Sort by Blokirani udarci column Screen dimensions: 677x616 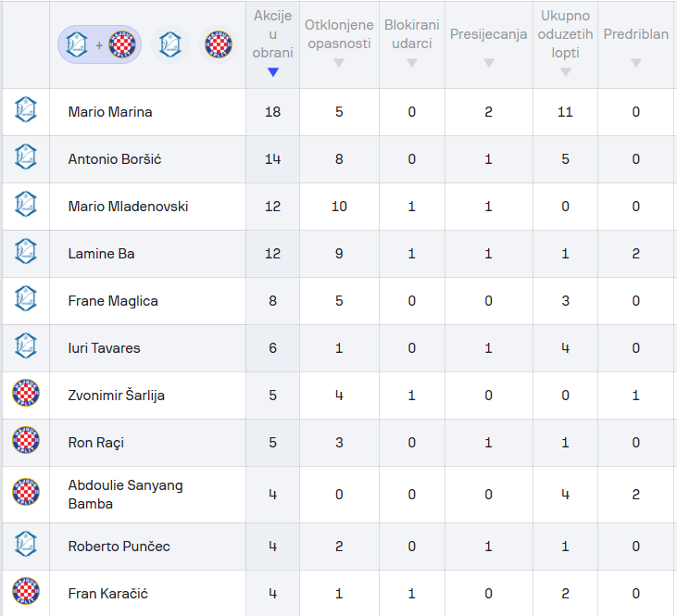coord(412,44)
